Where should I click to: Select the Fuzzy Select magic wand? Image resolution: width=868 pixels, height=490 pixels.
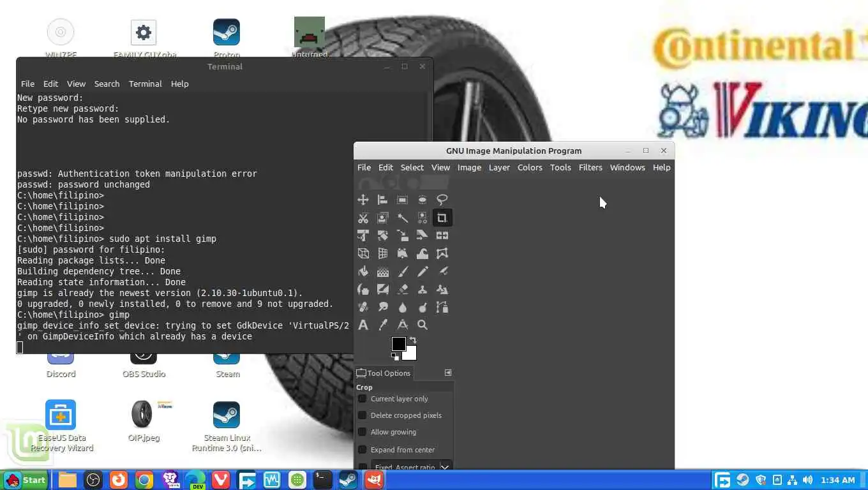pos(403,218)
